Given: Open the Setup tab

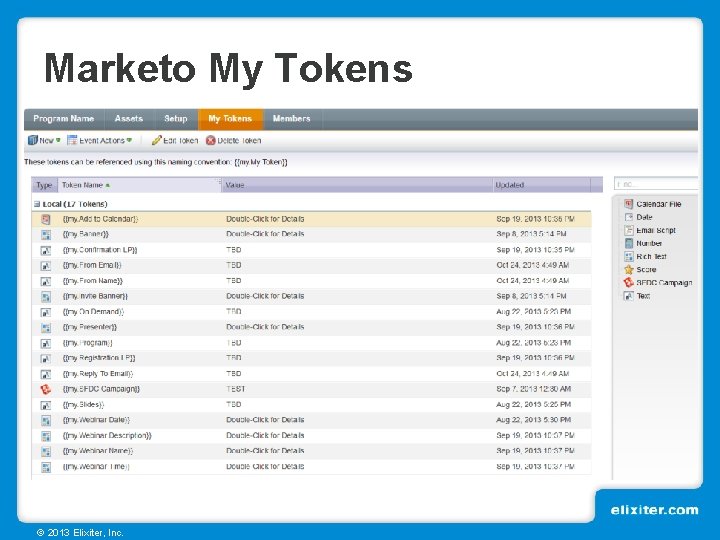Looking at the screenshot, I should point(176,119).
